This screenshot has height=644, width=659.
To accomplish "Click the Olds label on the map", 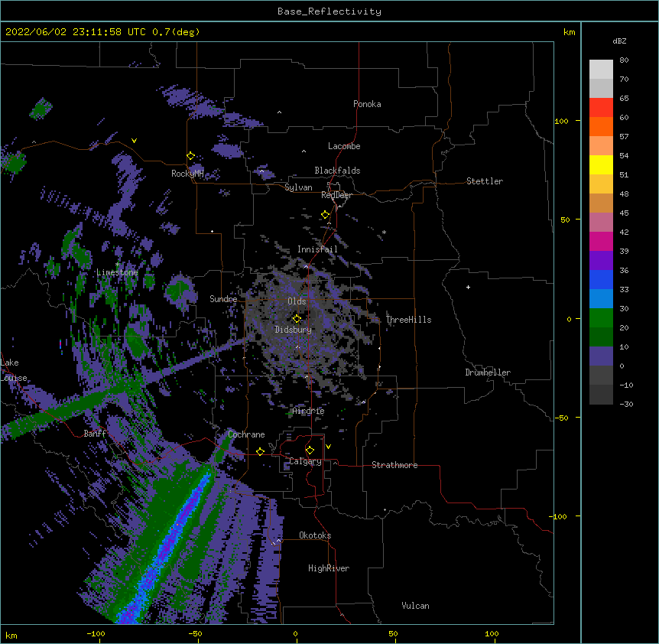I will click(297, 301).
